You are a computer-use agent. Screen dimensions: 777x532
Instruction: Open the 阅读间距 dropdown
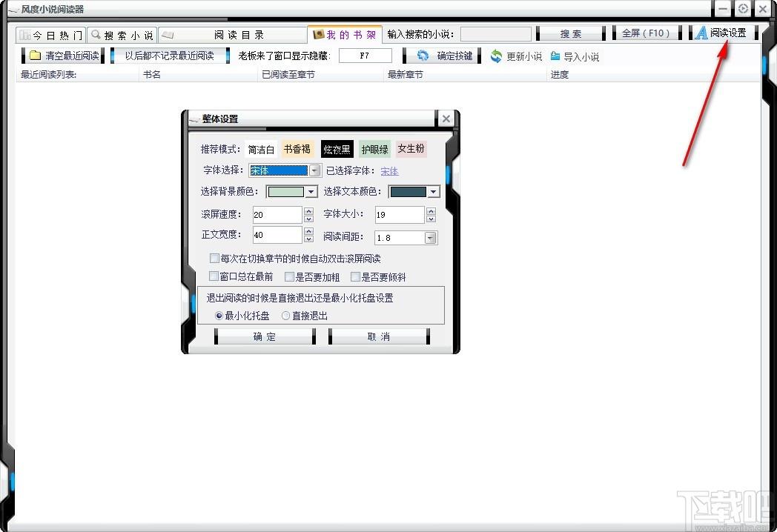[x=431, y=239]
